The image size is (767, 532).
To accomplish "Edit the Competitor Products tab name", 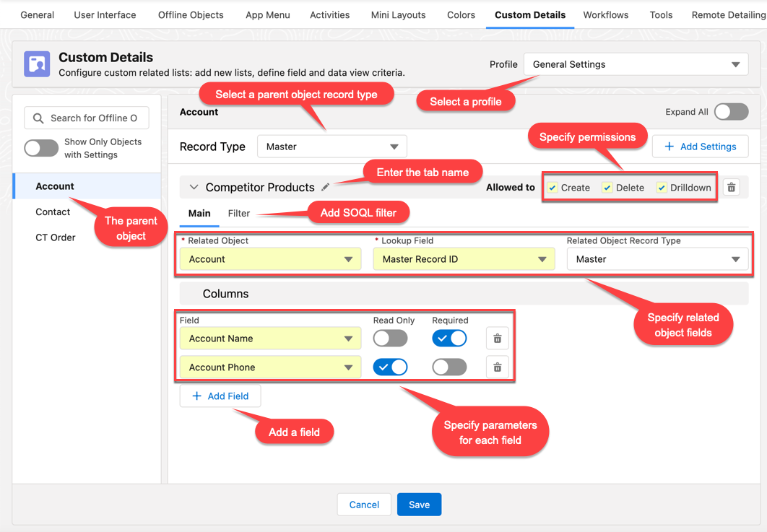I will click(x=325, y=186).
